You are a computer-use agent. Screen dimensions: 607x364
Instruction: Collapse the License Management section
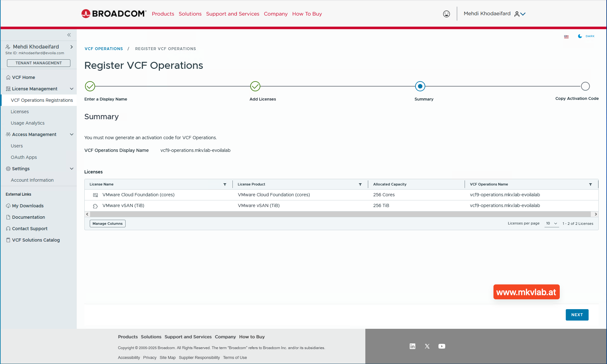pos(72,89)
